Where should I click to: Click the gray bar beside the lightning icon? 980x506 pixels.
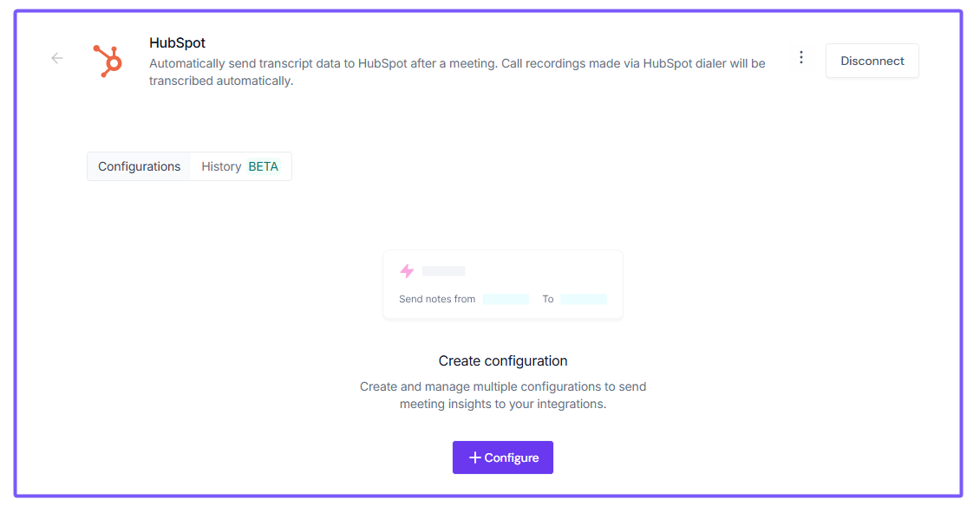coord(444,271)
